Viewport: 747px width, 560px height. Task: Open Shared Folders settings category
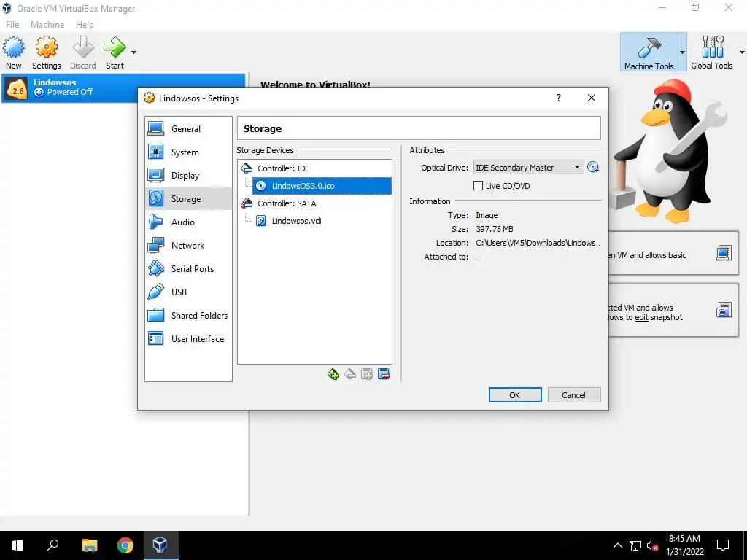(x=188, y=315)
